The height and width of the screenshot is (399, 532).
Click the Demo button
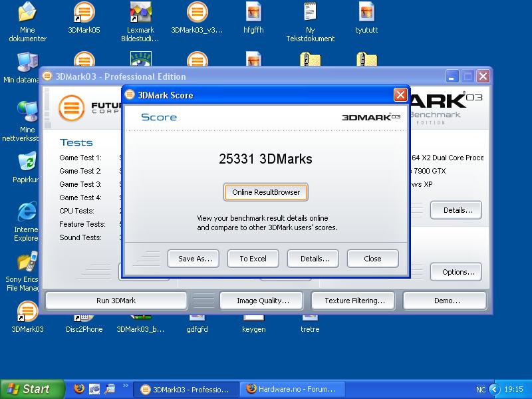[x=445, y=301]
